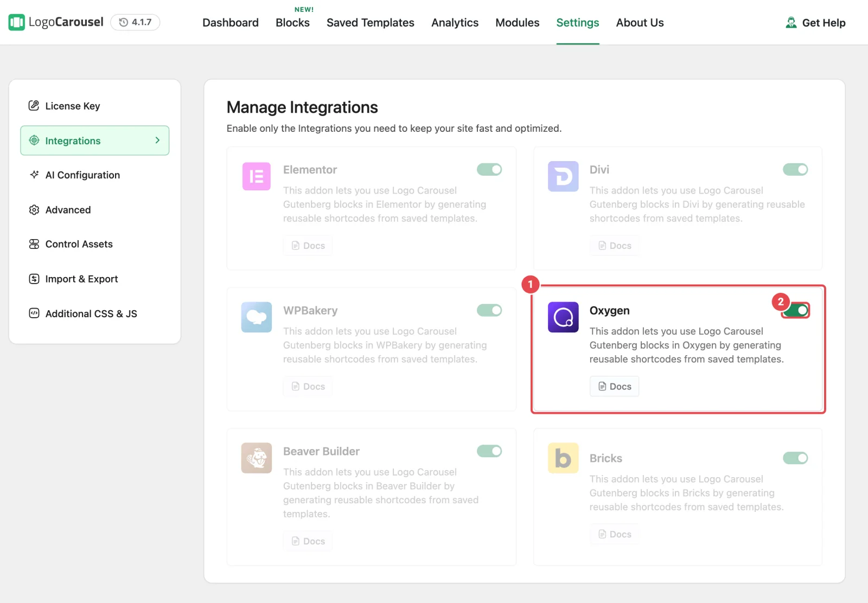Image resolution: width=868 pixels, height=603 pixels.
Task: Click the Divi logo icon
Action: [563, 176]
